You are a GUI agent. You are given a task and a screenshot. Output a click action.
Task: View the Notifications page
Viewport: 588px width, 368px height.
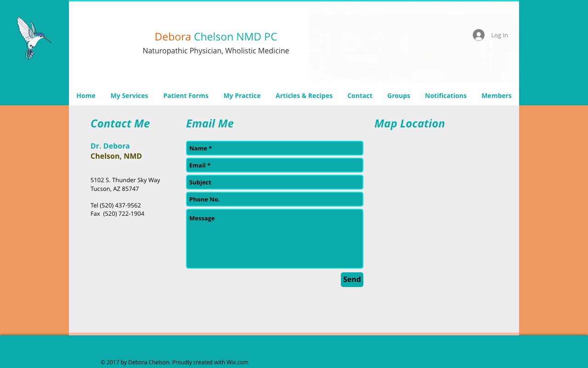[446, 96]
